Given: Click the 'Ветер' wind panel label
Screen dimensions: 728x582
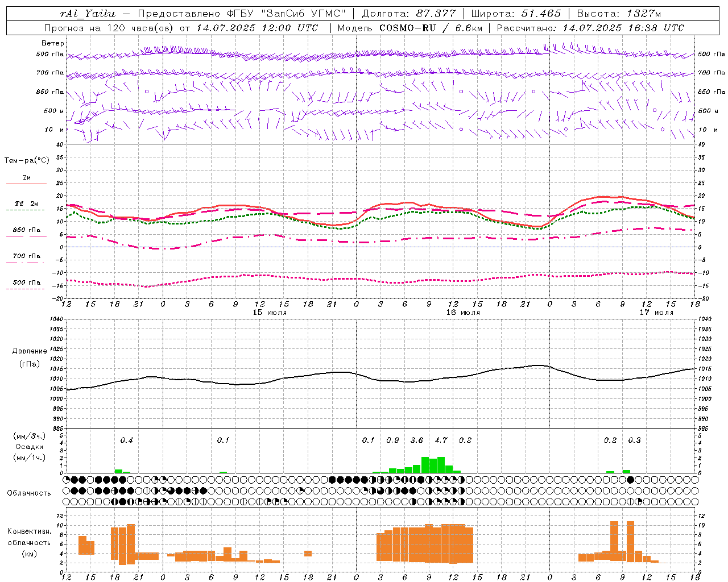Looking at the screenshot, I should pyautogui.click(x=53, y=43).
